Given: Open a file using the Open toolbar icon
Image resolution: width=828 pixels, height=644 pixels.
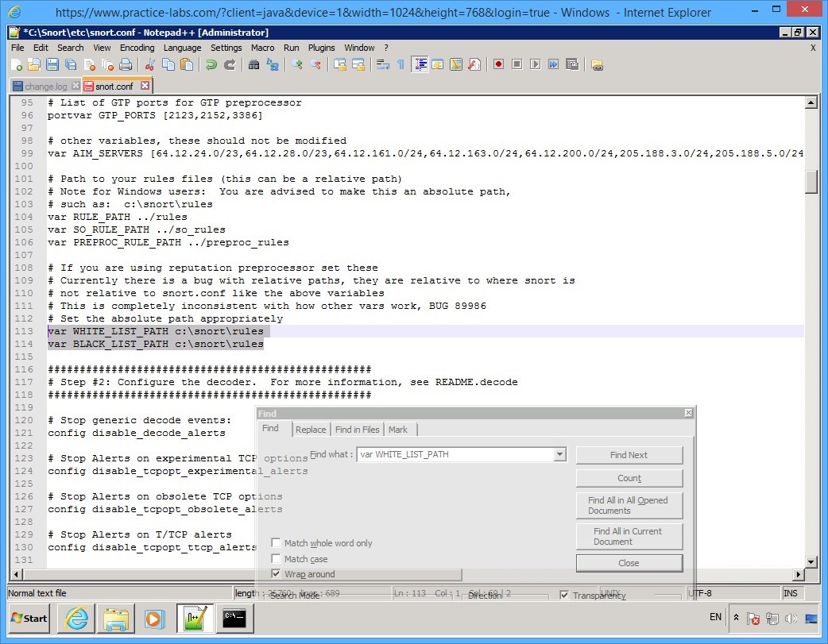Looking at the screenshot, I should (35, 64).
